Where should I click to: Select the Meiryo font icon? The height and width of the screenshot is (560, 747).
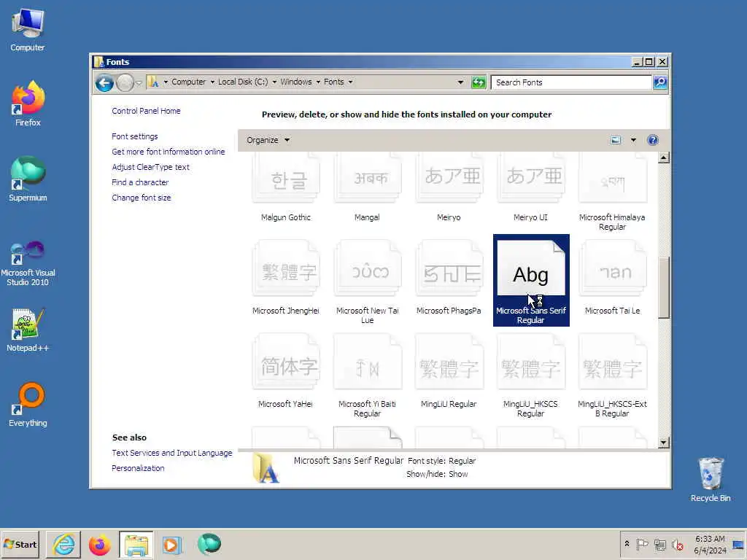click(449, 179)
